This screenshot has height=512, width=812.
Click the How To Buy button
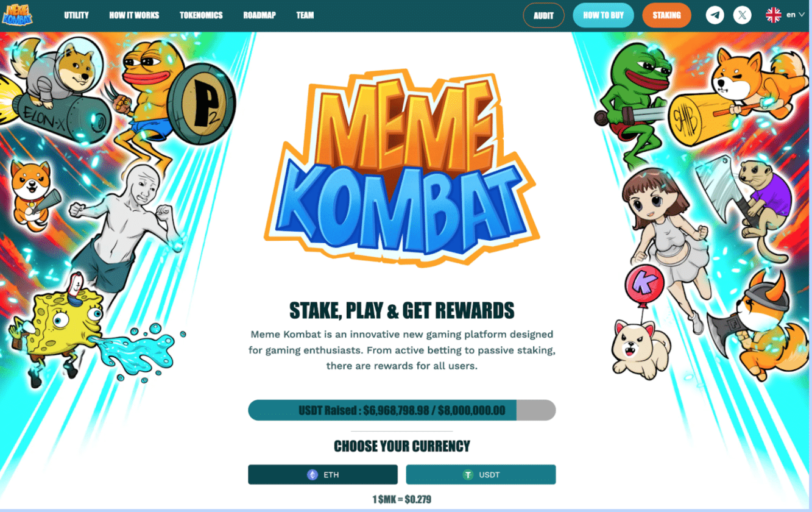603,16
